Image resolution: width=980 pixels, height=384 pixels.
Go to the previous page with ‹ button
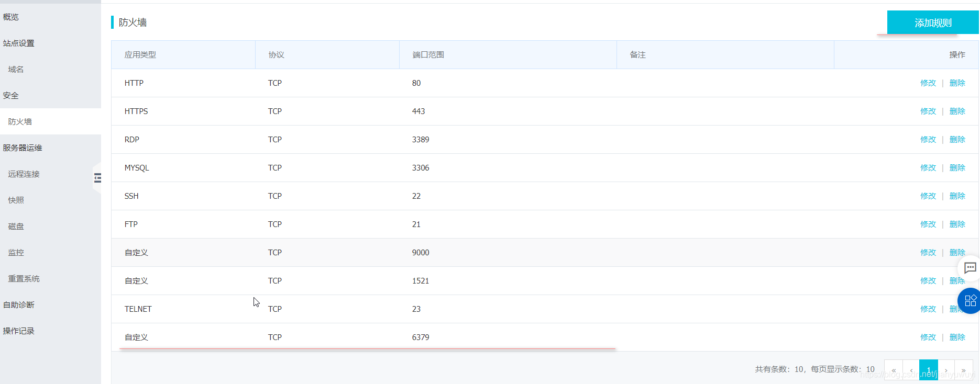click(x=911, y=370)
